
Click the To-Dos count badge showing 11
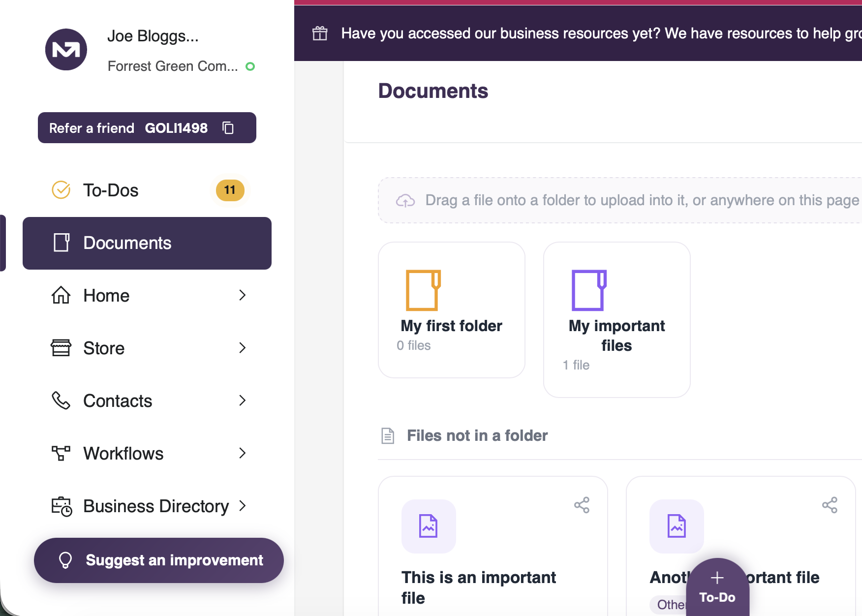[x=230, y=190]
